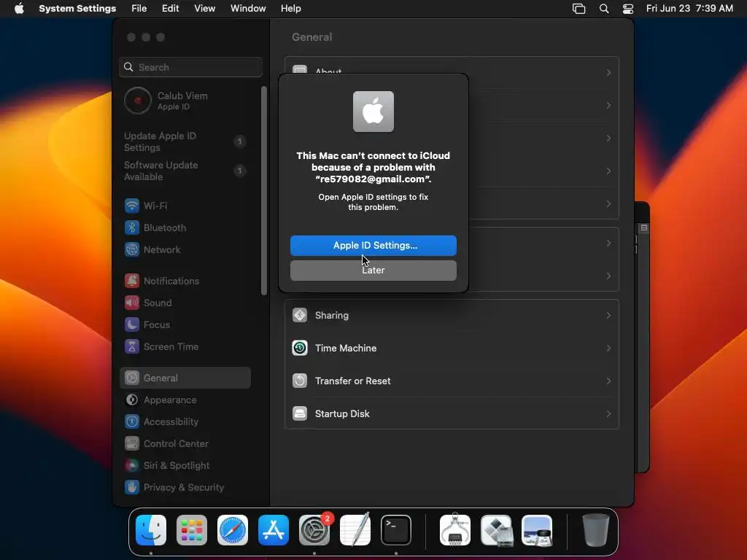Expand the Transfer or Reset chevron

coord(608,381)
